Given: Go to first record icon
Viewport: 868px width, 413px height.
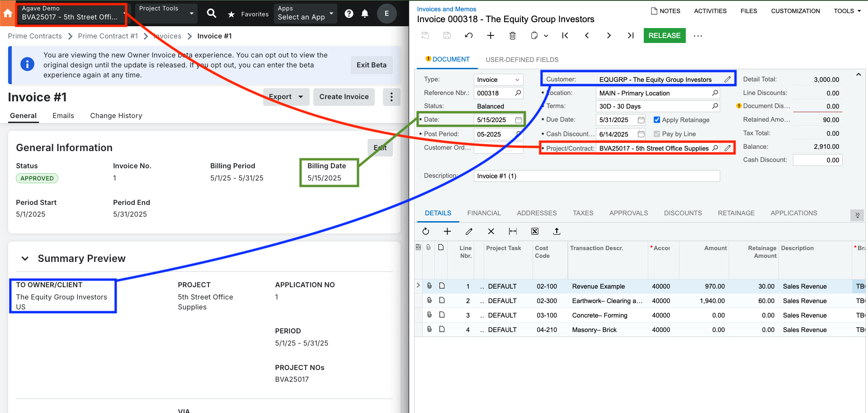Looking at the screenshot, I should [x=565, y=35].
